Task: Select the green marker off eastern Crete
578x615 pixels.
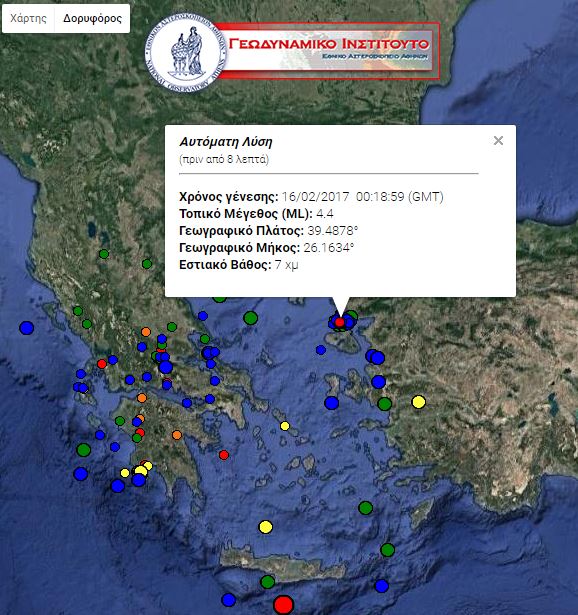Action: 388,550
